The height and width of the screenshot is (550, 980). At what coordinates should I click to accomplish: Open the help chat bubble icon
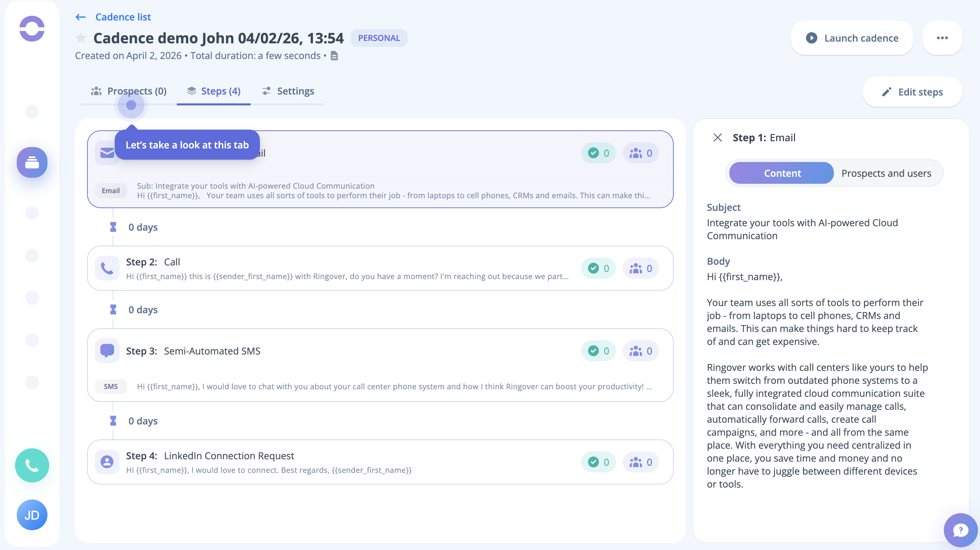(x=960, y=530)
